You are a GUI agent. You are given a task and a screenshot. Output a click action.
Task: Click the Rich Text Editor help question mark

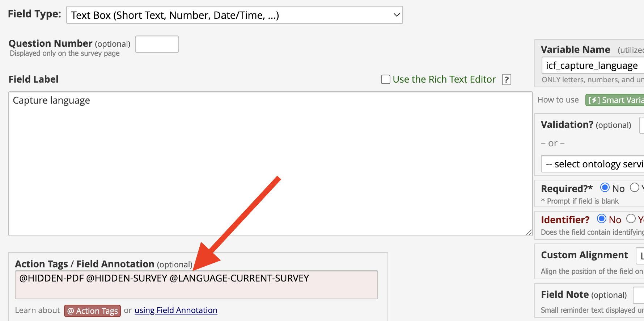click(x=507, y=79)
